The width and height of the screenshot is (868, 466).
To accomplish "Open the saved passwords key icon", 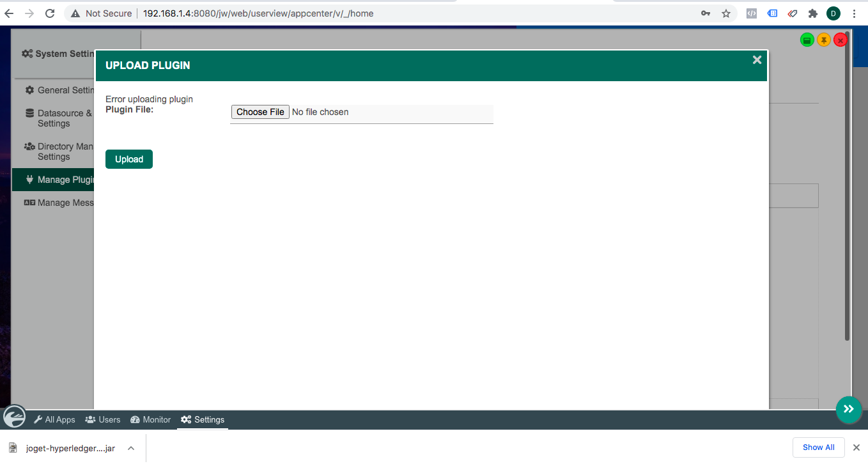I will [706, 13].
